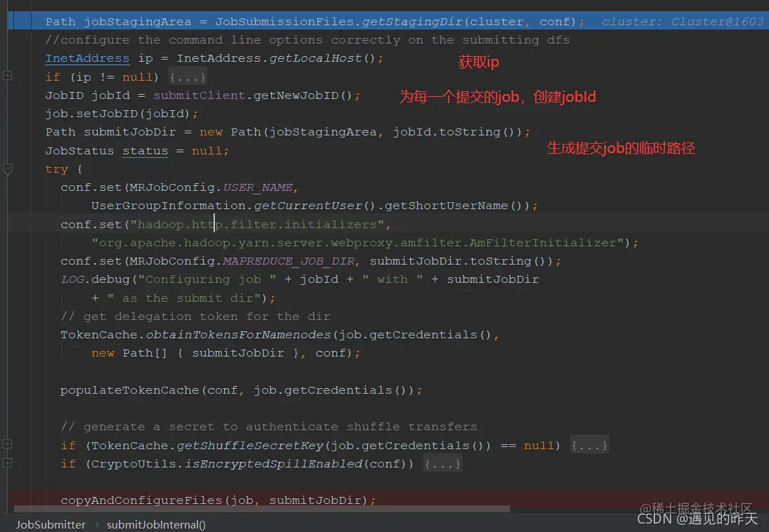Click the underlined 'status' variable

click(145, 150)
